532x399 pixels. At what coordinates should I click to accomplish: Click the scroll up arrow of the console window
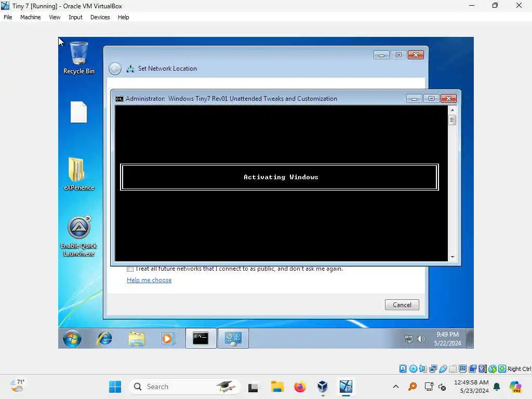click(453, 110)
